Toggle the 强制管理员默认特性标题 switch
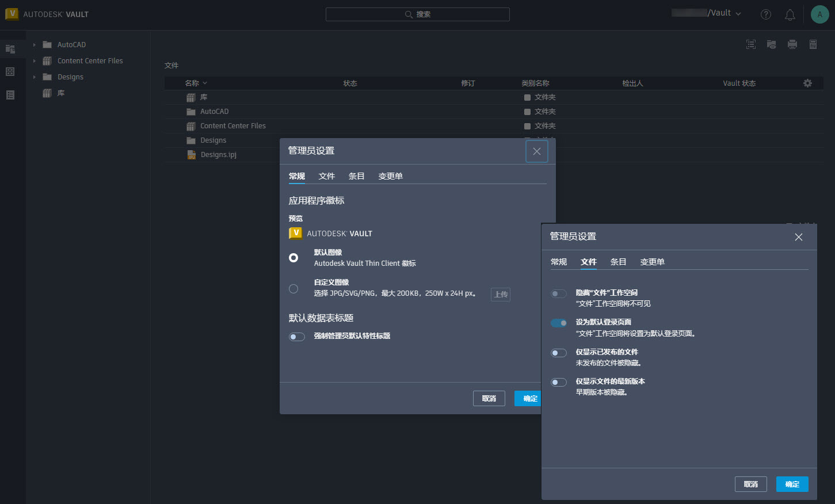The width and height of the screenshot is (835, 504). tap(297, 337)
